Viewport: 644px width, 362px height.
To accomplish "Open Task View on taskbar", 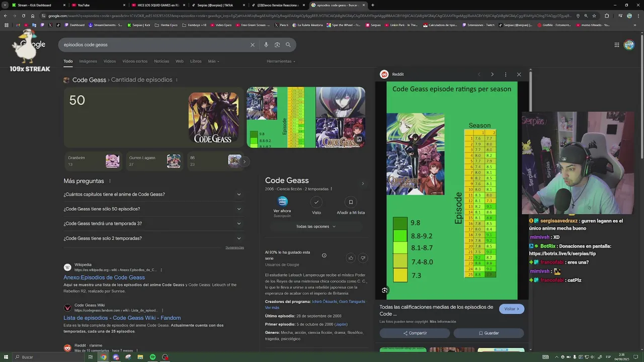I will pyautogui.click(x=91, y=357).
